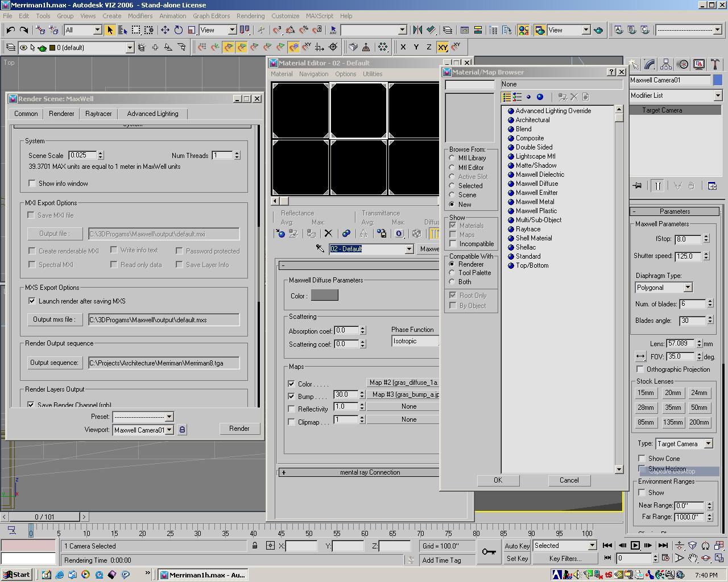Image resolution: width=728 pixels, height=582 pixels.
Task: Switch Material/Map Browser to View List icon
Action: point(506,97)
